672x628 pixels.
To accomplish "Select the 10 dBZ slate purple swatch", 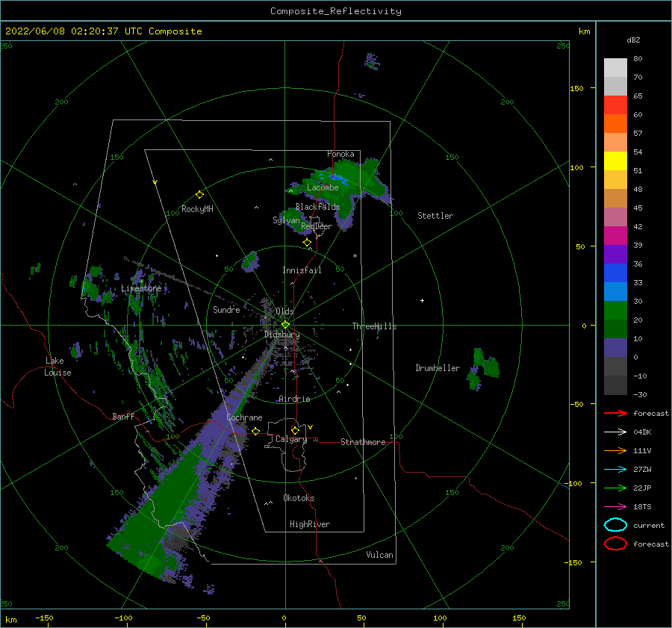I will [615, 348].
